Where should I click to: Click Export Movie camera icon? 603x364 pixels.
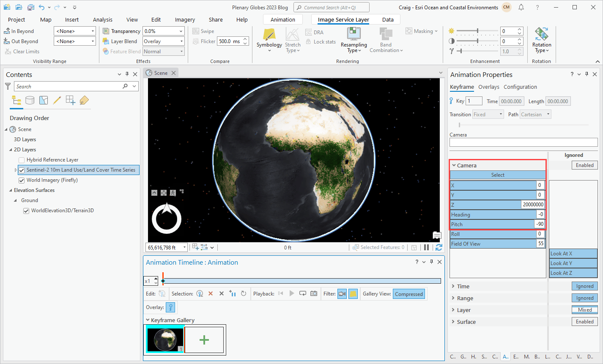click(314, 293)
